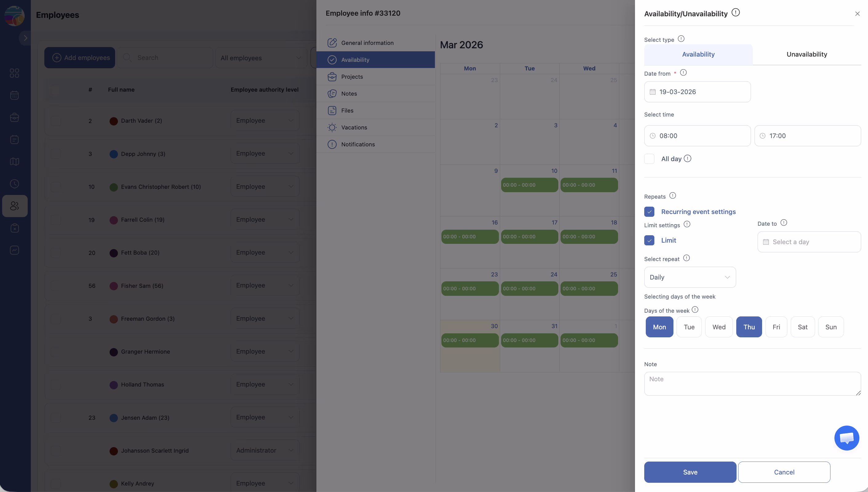Click info icon next to All day
Image resolution: width=868 pixels, height=492 pixels.
687,158
